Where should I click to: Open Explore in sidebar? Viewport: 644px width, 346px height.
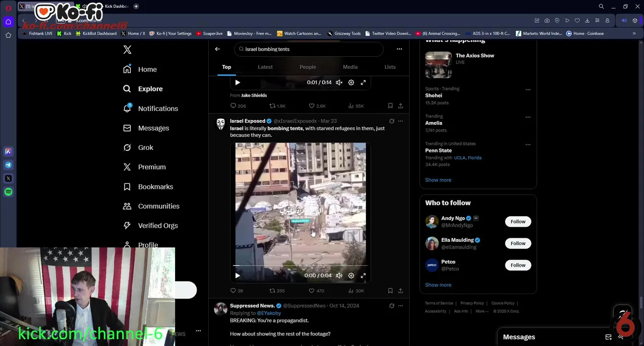143,89
